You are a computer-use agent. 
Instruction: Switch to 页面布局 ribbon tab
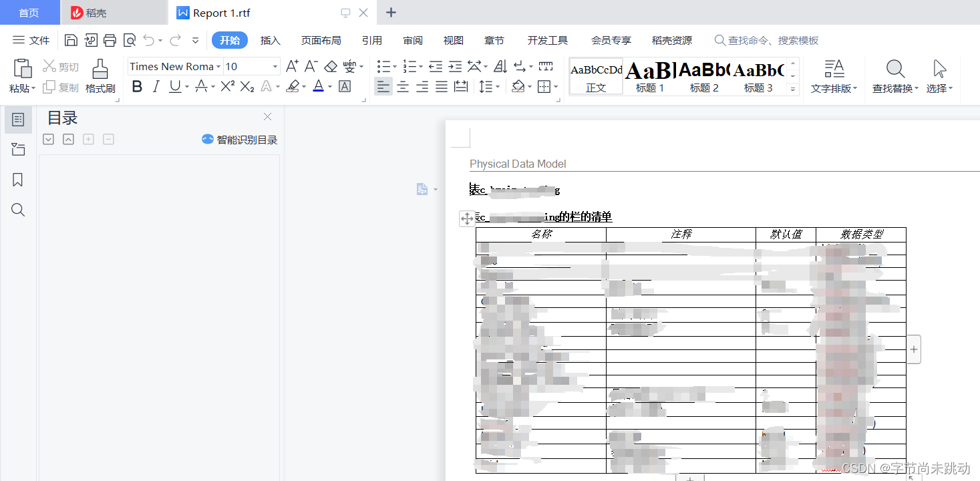click(x=321, y=40)
